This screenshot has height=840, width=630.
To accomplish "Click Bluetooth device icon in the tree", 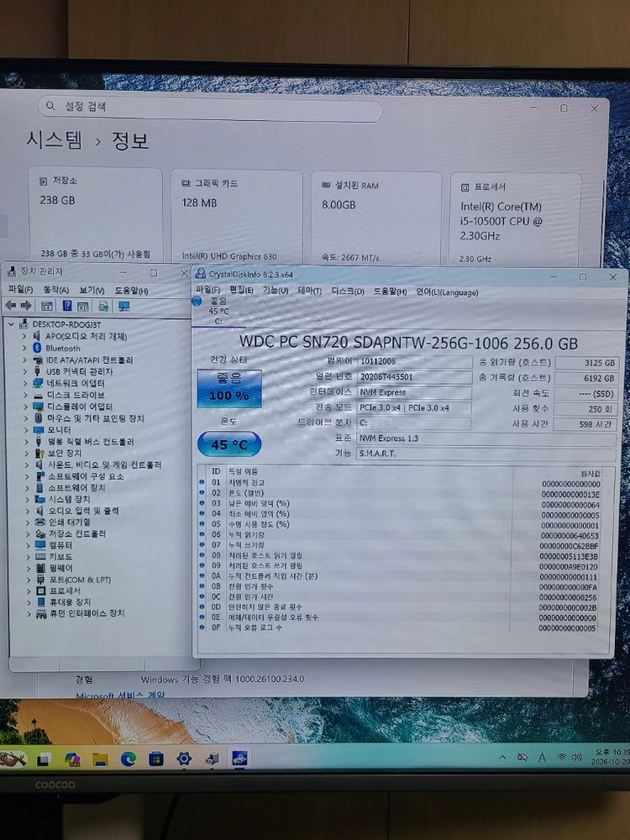I will pos(38,349).
